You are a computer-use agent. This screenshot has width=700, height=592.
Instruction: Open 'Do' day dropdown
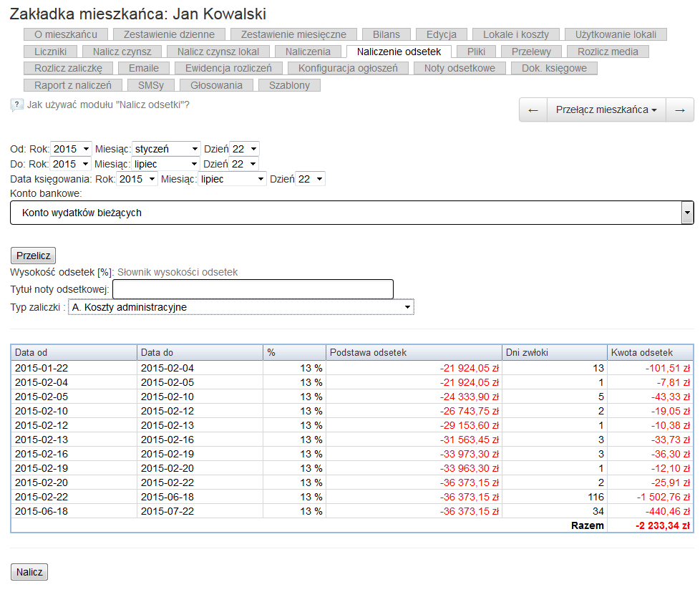click(243, 164)
